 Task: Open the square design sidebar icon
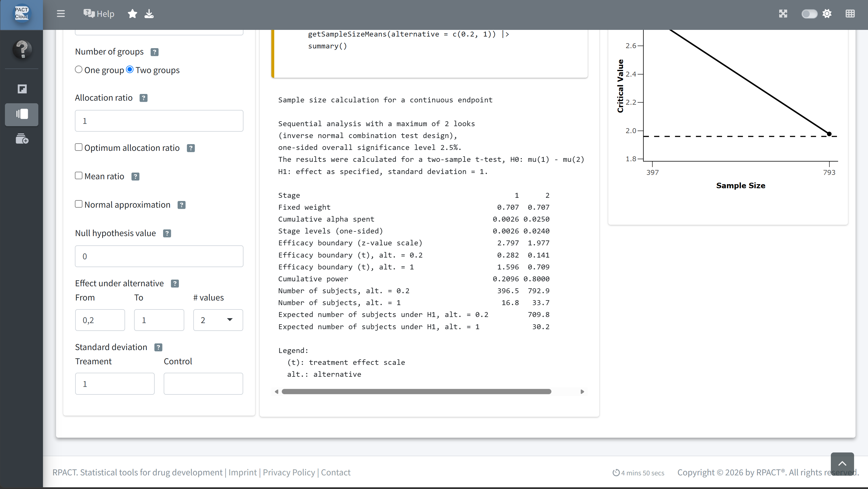22,89
